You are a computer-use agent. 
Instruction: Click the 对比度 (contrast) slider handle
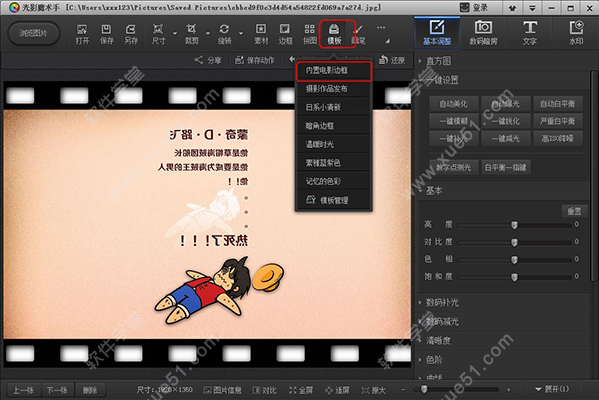point(514,242)
